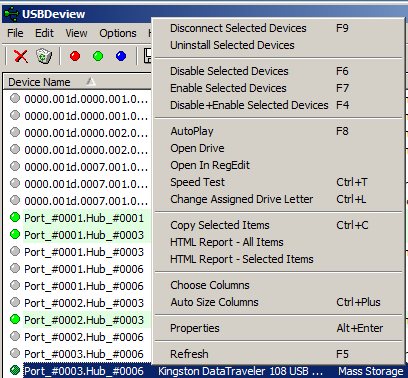Viewport: 408px width, 378px height.
Task: Open the Options menu
Action: [x=118, y=33]
